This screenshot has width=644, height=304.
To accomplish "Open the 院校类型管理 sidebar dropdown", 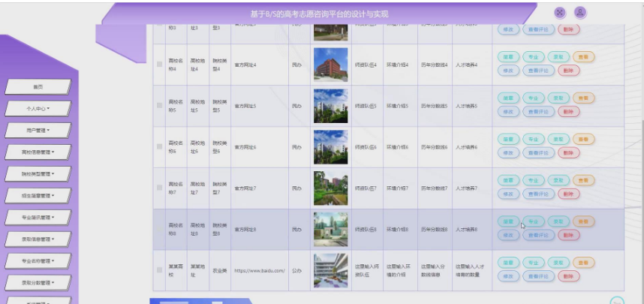I will click(38, 174).
